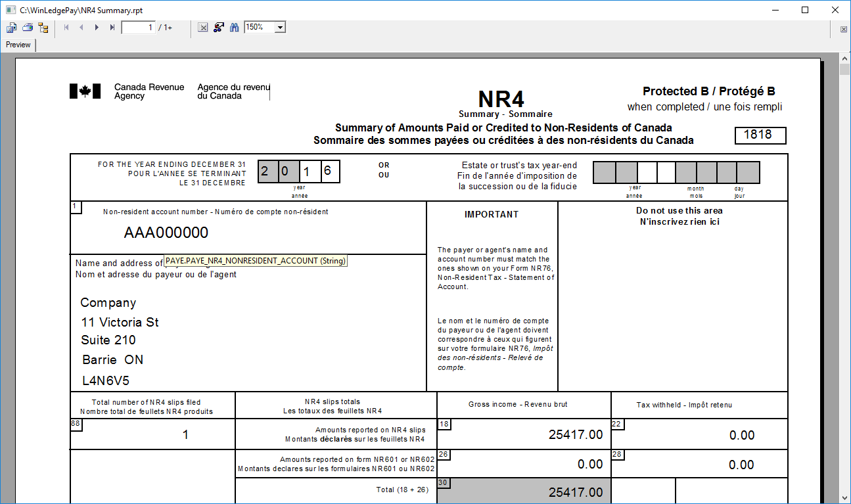851x504 pixels.
Task: Select the Preview tab
Action: click(x=18, y=45)
